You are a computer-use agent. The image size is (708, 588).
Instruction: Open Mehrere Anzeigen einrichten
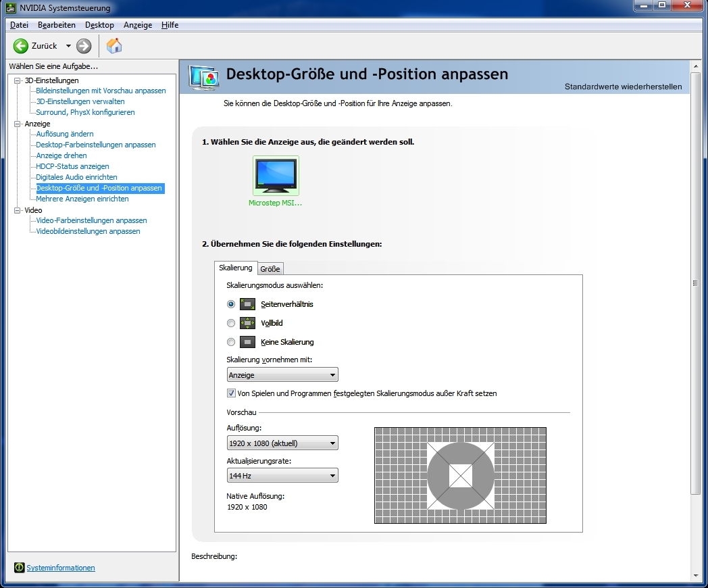coord(82,199)
